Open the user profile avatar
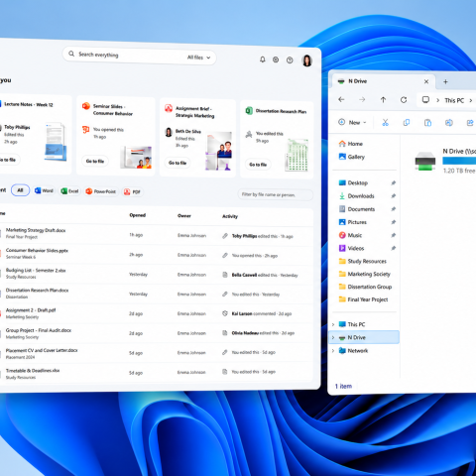 coord(307,60)
